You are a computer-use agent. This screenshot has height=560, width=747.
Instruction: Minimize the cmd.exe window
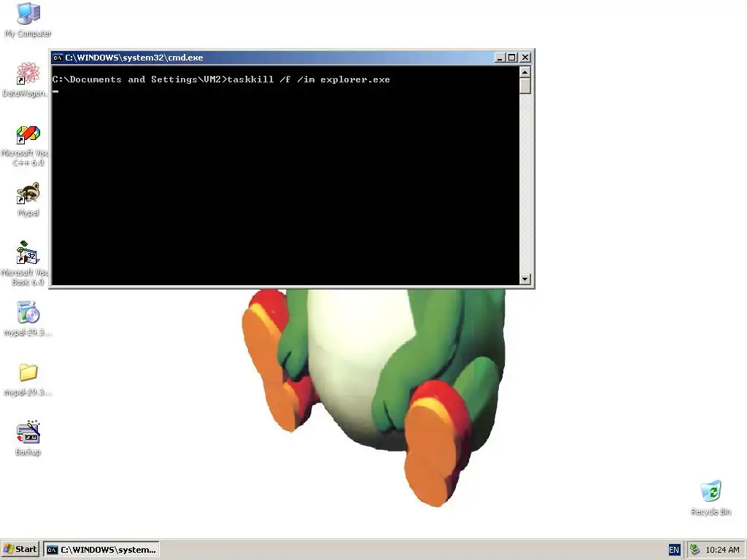click(500, 58)
